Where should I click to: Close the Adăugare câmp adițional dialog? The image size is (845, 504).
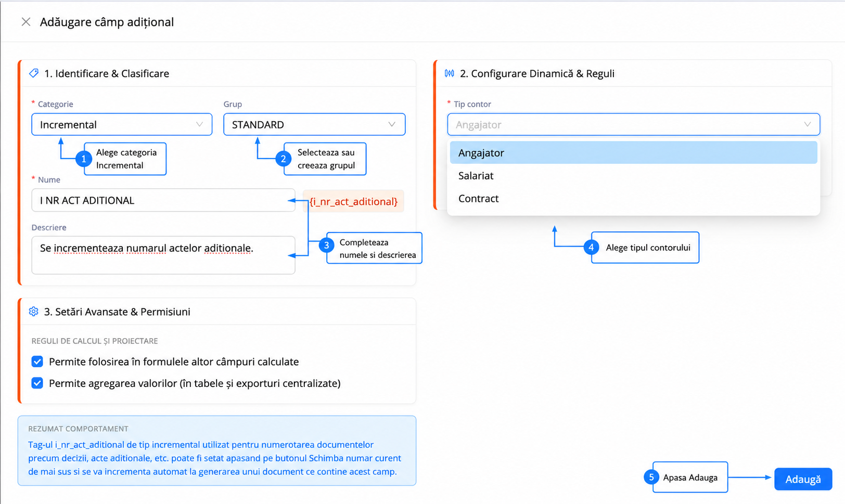[25, 22]
